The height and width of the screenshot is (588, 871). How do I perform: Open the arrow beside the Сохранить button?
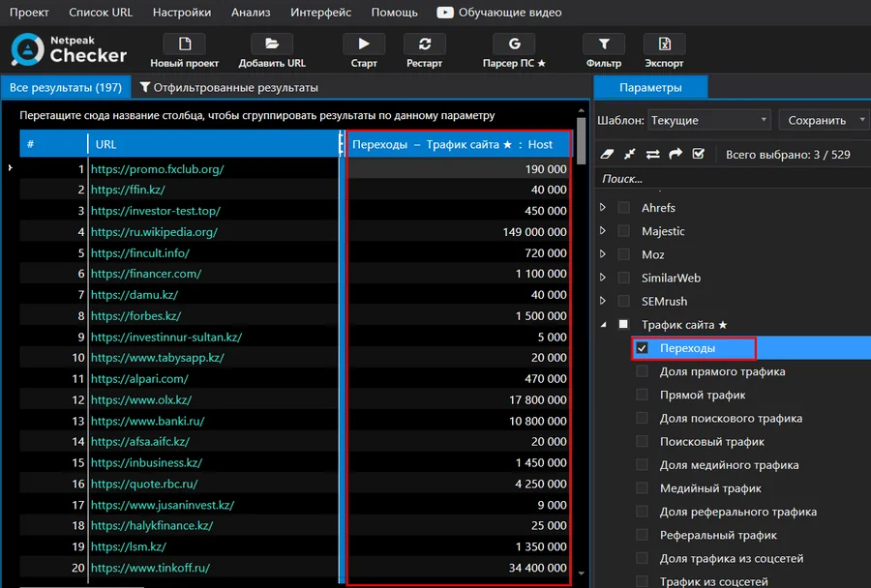pos(862,119)
